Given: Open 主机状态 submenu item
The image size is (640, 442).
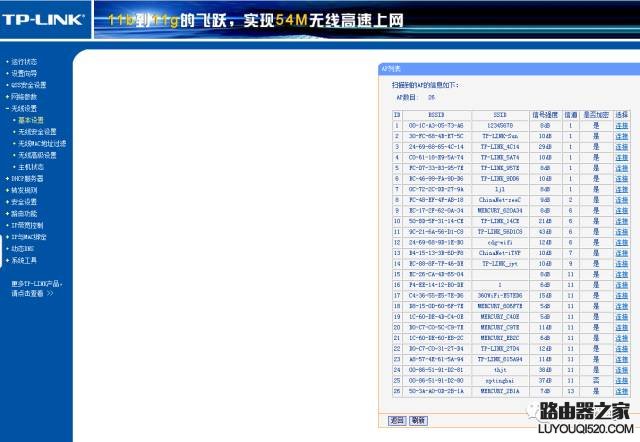Looking at the screenshot, I should pyautogui.click(x=31, y=167).
